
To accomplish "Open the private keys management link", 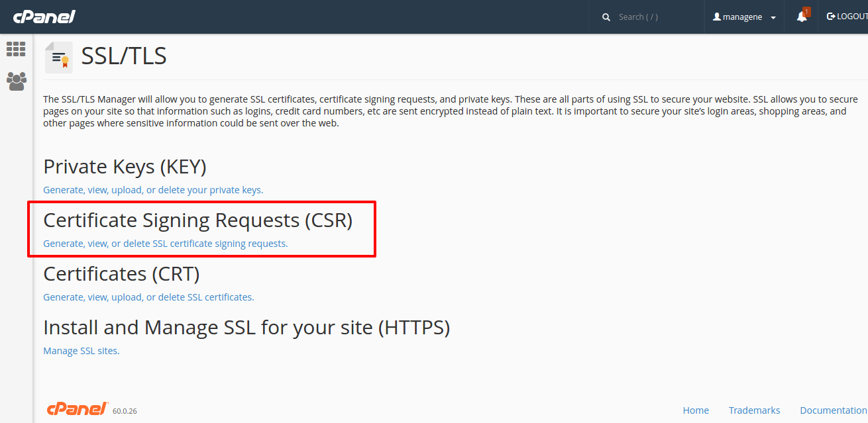I will point(153,190).
